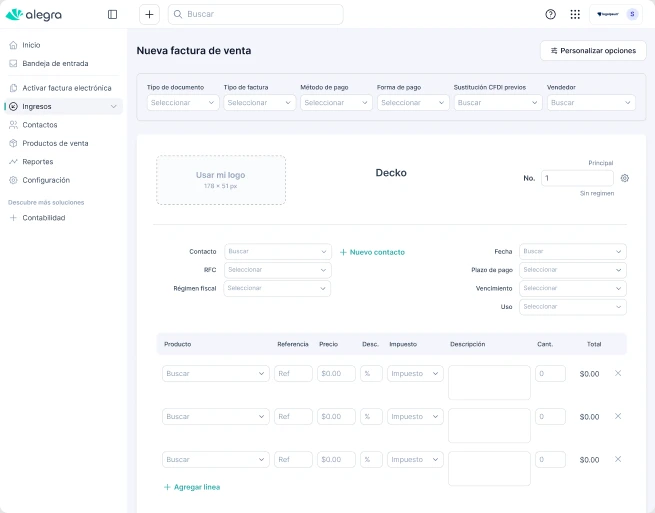Screen dimensions: 655x513
Task: Click the search bar Buscar
Action: tap(256, 14)
